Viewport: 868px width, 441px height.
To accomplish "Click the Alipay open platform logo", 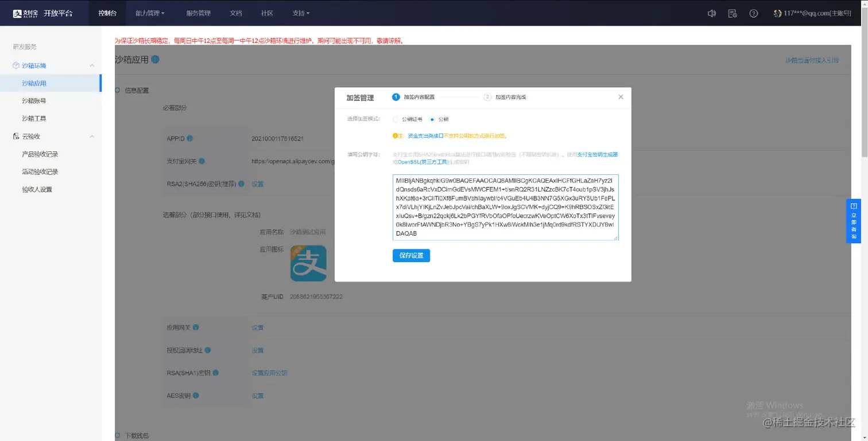I will 43,13.
